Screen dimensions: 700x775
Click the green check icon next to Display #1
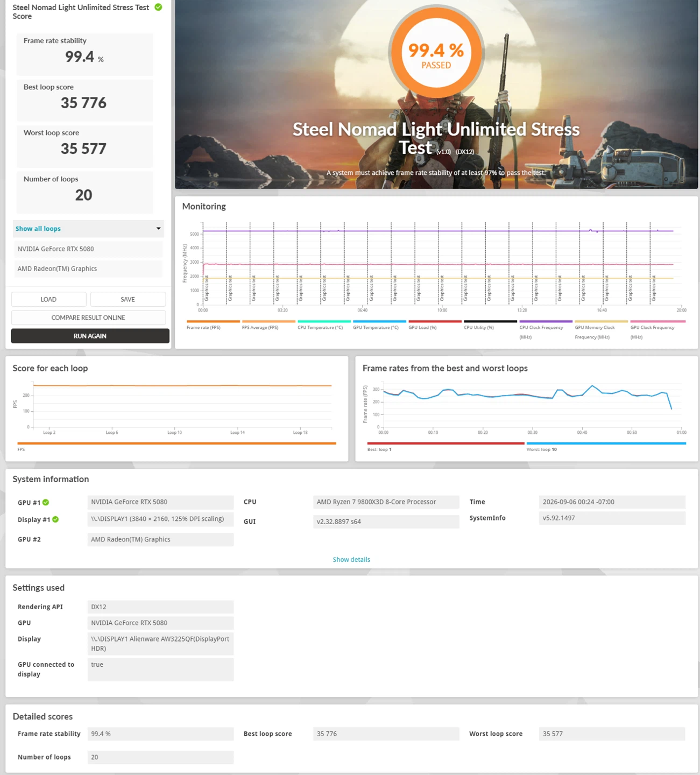coord(55,519)
